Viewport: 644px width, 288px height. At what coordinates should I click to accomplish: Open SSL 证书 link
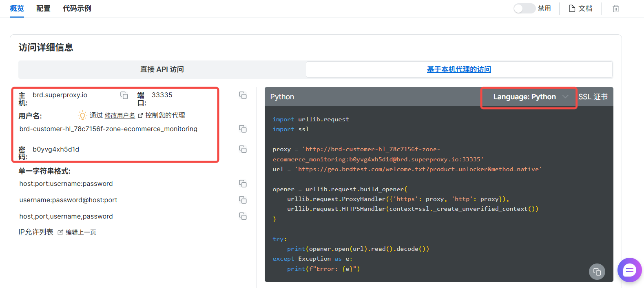[593, 97]
